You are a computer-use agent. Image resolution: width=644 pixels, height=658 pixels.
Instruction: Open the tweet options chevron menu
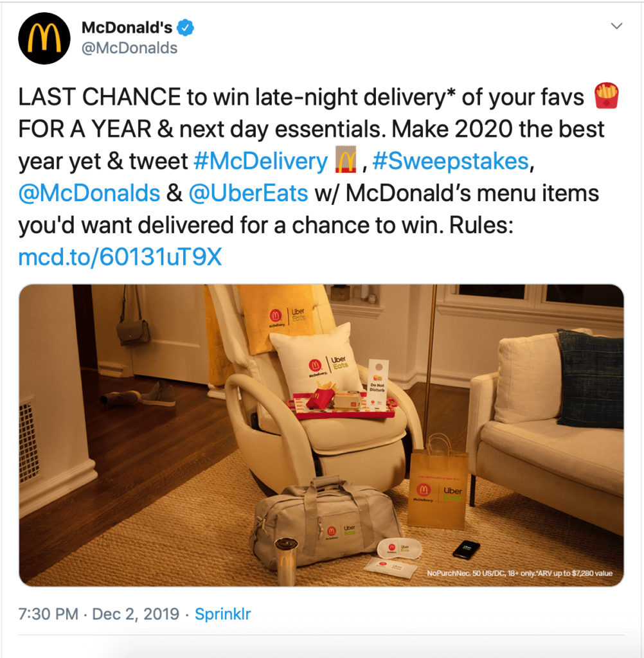616,26
